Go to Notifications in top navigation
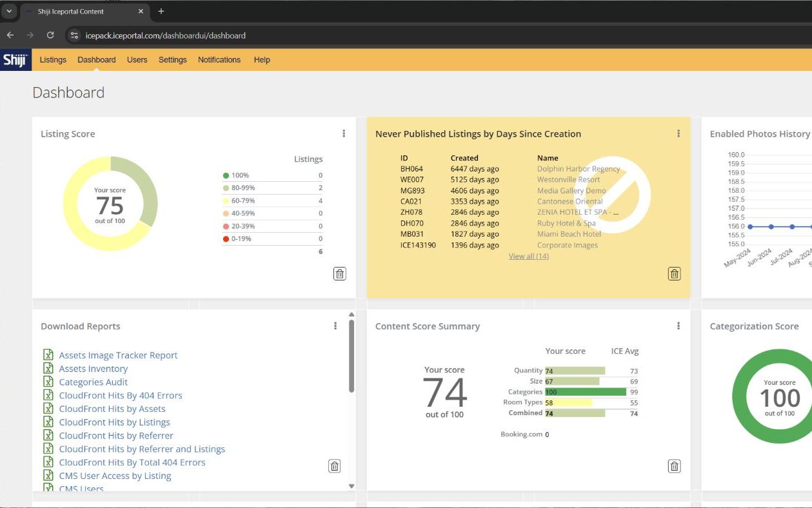The image size is (812, 508). (x=219, y=60)
